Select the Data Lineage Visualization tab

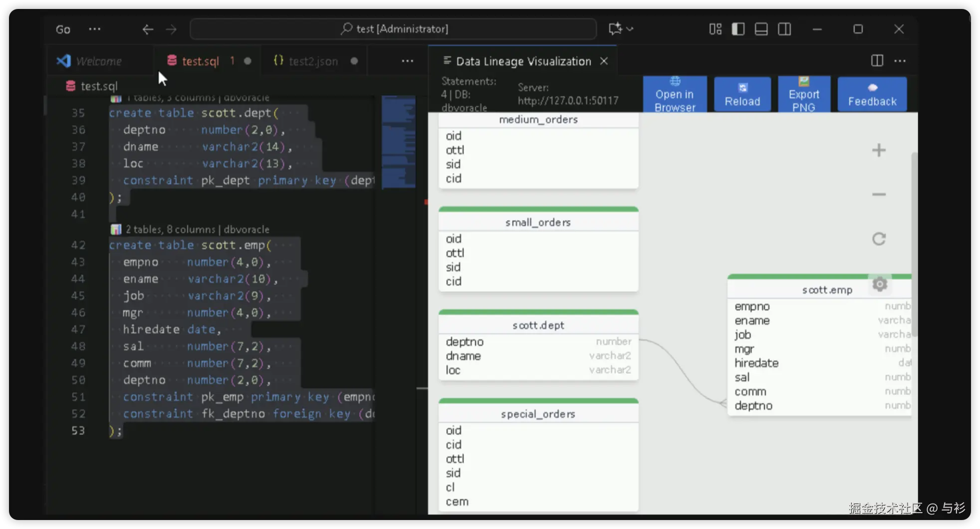523,61
